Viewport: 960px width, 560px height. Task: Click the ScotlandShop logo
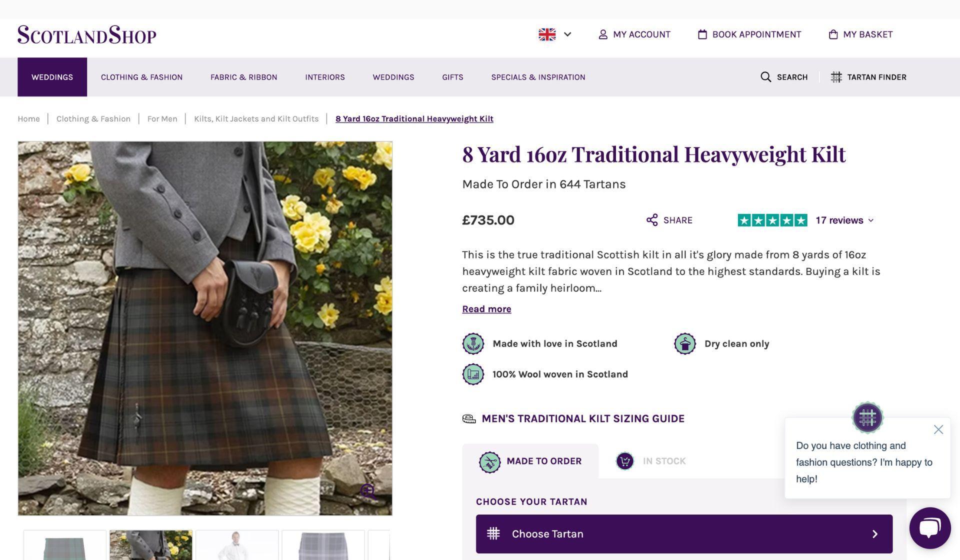click(x=87, y=35)
